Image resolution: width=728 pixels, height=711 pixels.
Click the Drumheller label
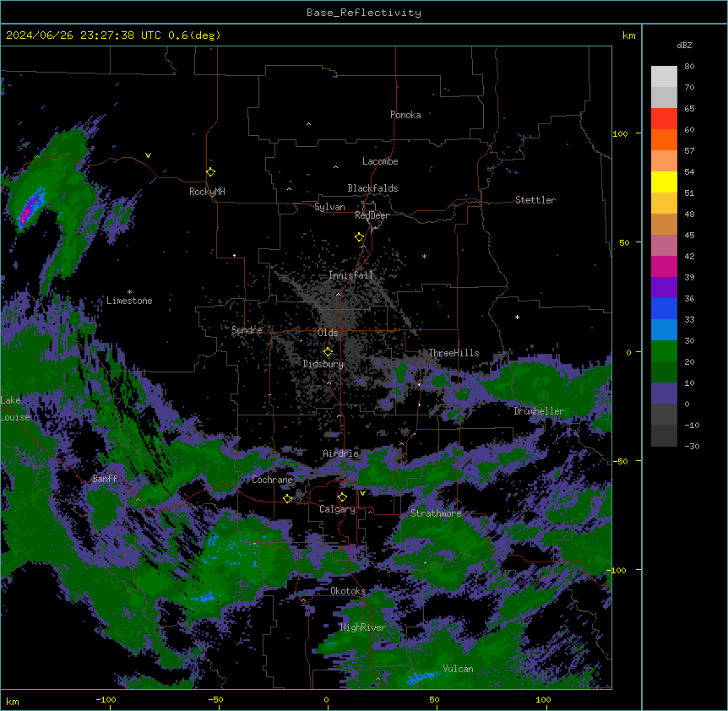pos(539,411)
